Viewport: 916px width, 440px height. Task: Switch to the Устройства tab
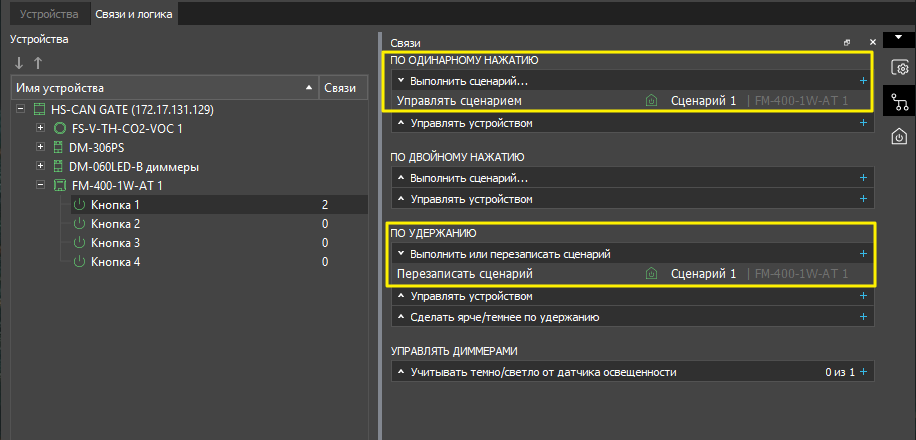coord(49,15)
